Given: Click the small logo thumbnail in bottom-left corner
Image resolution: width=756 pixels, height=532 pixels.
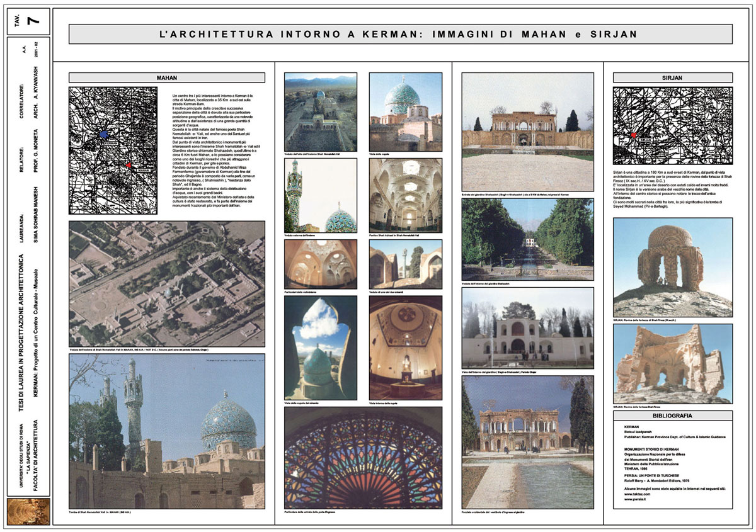Looking at the screenshot, I should (x=28, y=512).
